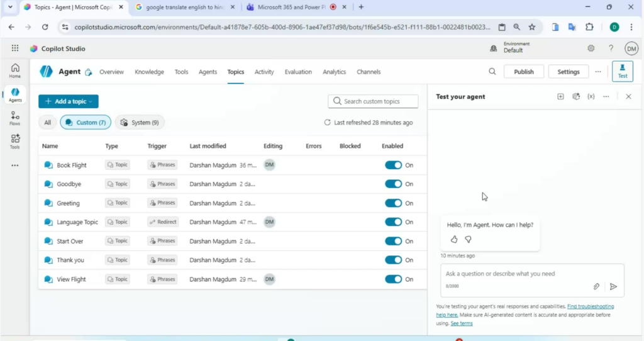The image size is (644, 341).
Task: Toggle off the View Flight topic
Action: tap(393, 279)
